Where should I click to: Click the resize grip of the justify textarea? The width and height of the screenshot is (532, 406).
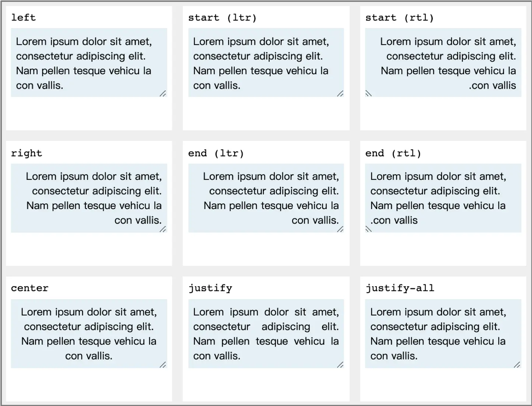(340, 365)
